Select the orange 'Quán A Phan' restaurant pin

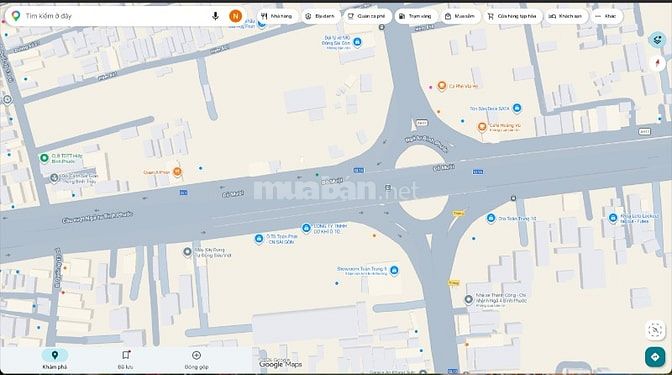177,172
